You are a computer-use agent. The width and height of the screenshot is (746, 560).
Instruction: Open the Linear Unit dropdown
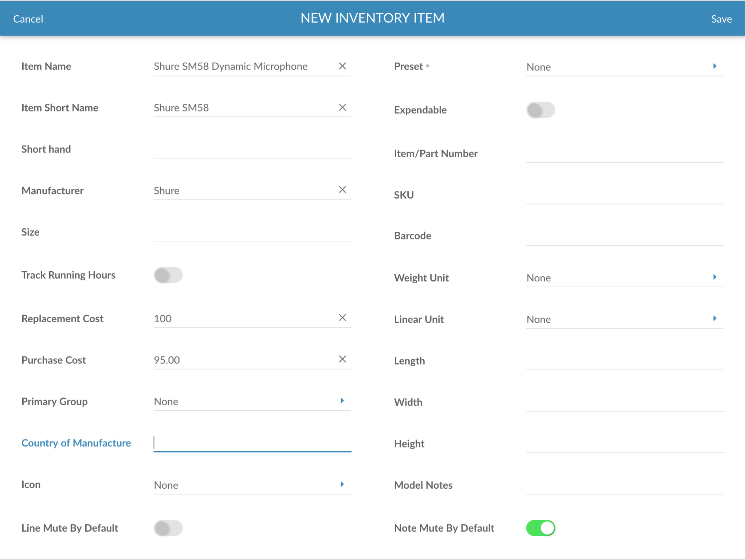point(625,319)
